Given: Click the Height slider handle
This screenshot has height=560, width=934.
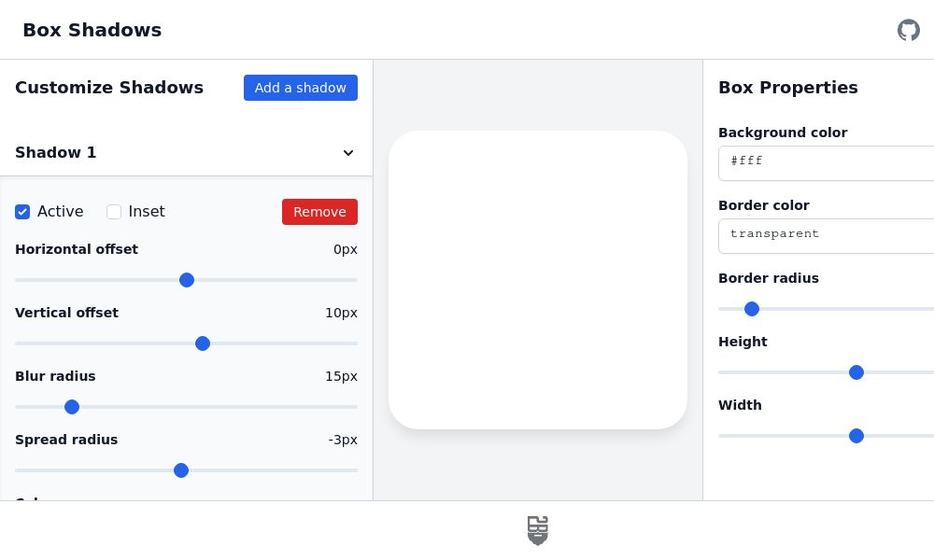Looking at the screenshot, I should (x=856, y=372).
